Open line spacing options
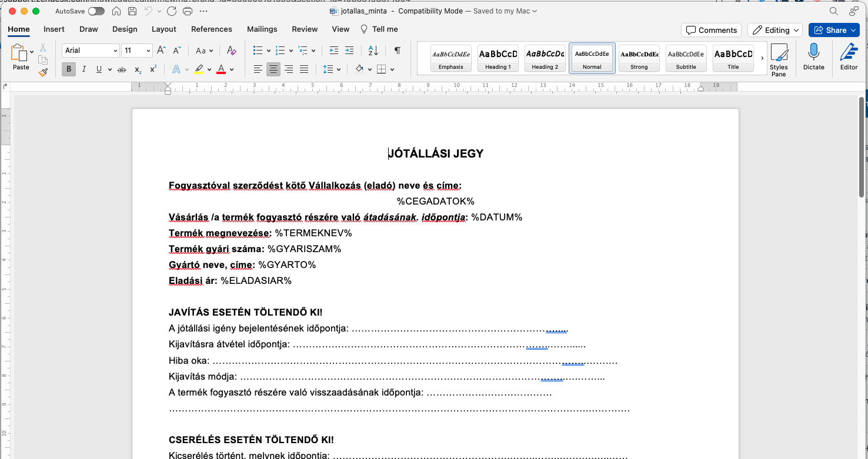The width and height of the screenshot is (868, 459). [332, 69]
